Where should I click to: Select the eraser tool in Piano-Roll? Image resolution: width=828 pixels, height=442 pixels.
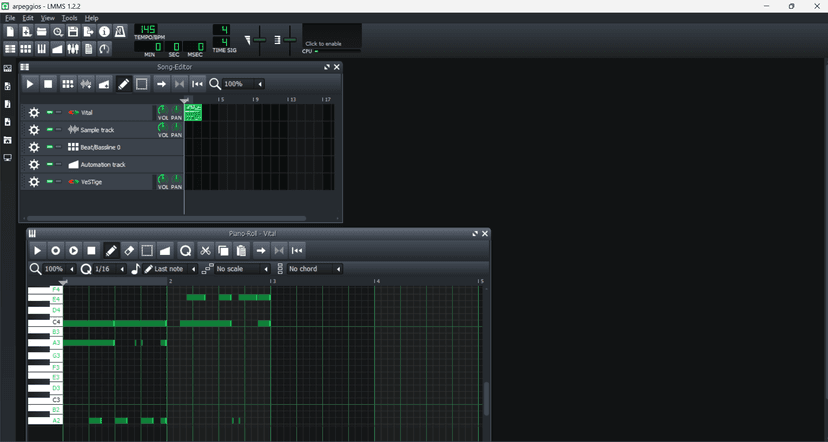(129, 250)
